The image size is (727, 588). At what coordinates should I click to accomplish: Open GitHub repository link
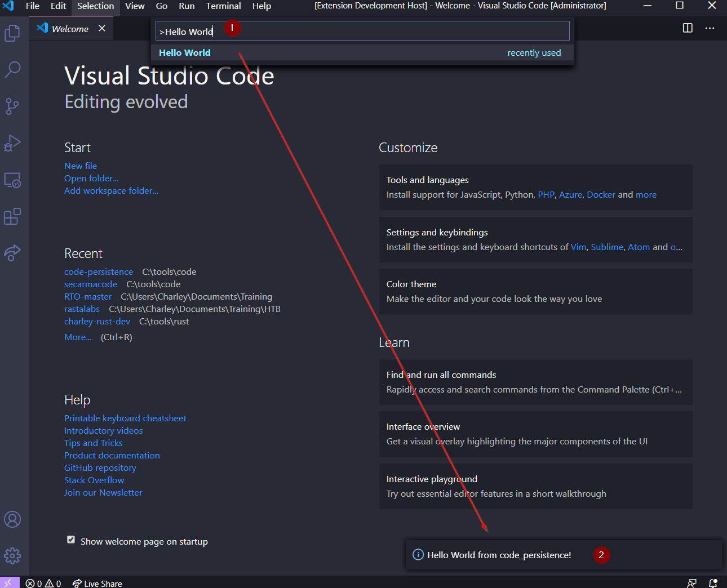pyautogui.click(x=100, y=468)
